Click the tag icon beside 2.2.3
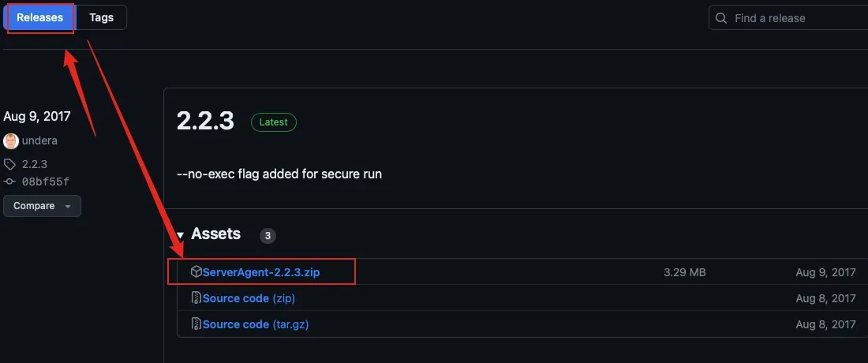 point(10,165)
